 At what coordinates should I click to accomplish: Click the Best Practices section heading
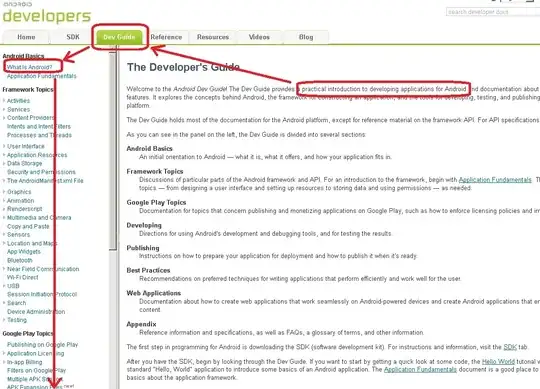click(148, 270)
